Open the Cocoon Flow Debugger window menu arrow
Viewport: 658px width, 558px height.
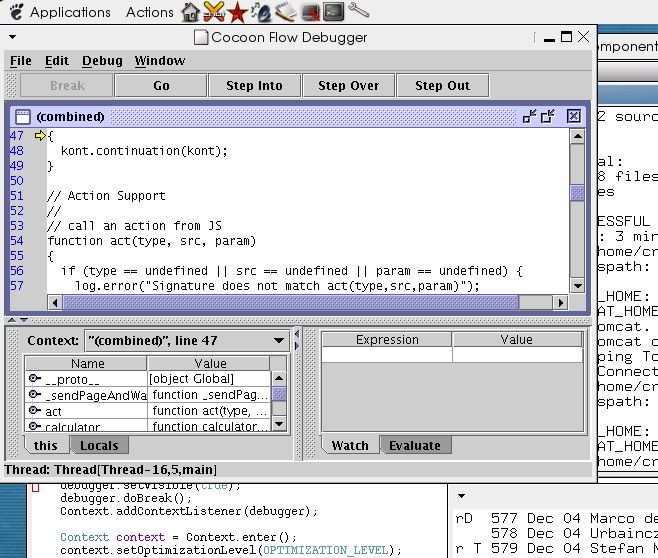tap(12, 38)
